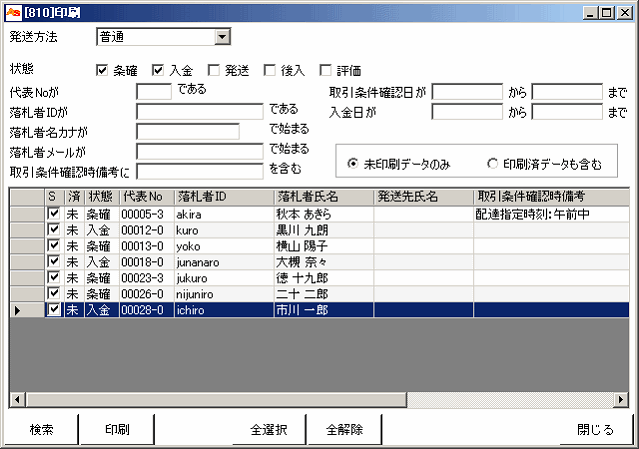Click the 取引条件確認時備考 column header

coord(551,197)
